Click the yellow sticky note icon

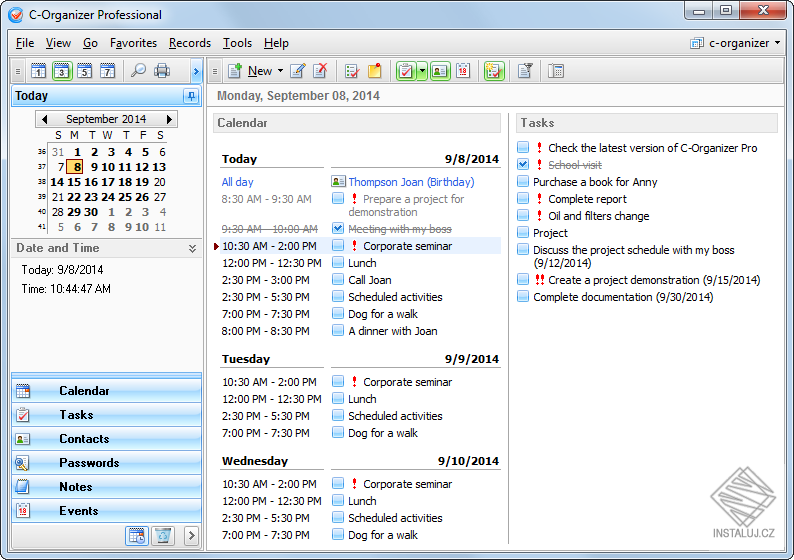pos(375,71)
